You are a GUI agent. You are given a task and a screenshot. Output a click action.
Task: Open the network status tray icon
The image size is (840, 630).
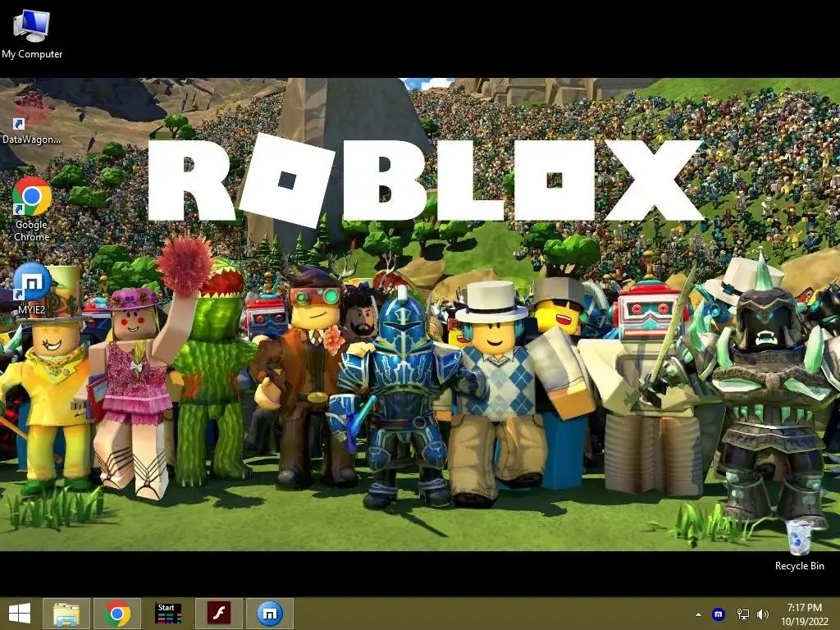743,614
